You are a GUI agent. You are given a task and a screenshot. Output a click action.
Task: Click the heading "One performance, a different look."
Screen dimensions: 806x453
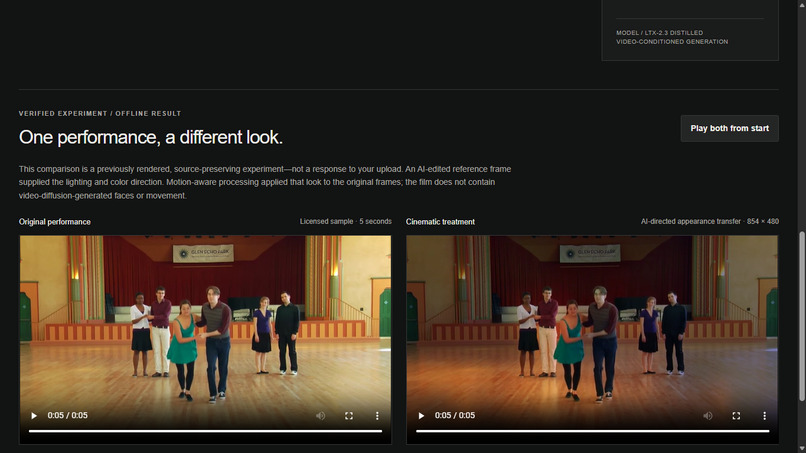151,137
